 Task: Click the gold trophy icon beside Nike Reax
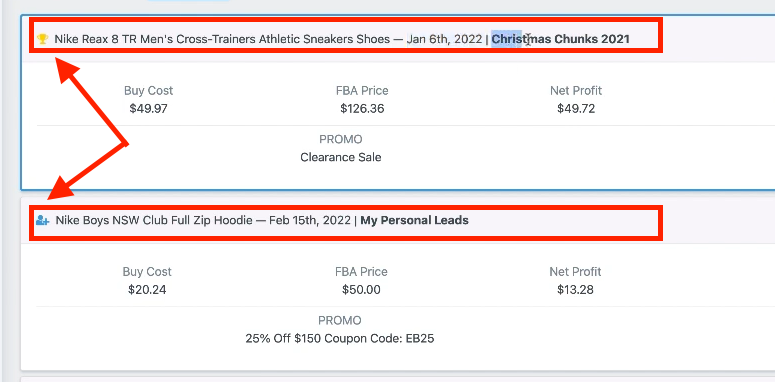click(x=43, y=39)
